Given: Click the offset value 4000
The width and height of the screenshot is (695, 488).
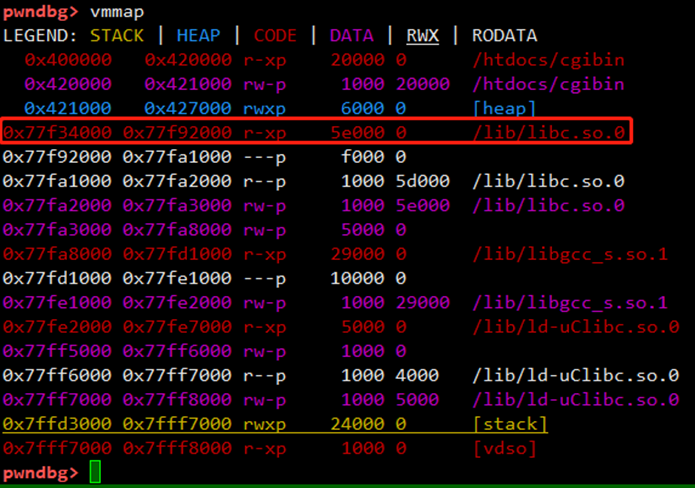Looking at the screenshot, I should click(x=418, y=376).
